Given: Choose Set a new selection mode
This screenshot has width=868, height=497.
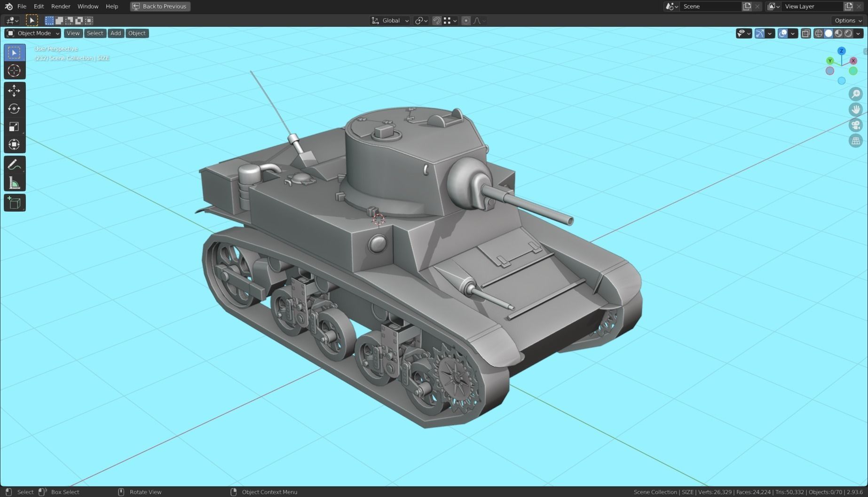Looking at the screenshot, I should [x=49, y=20].
